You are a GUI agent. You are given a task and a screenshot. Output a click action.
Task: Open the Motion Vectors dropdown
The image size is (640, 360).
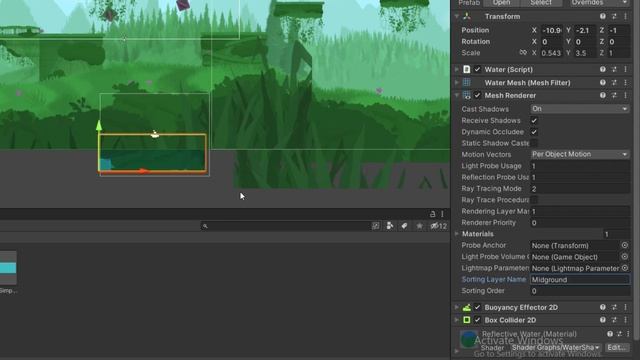click(580, 154)
